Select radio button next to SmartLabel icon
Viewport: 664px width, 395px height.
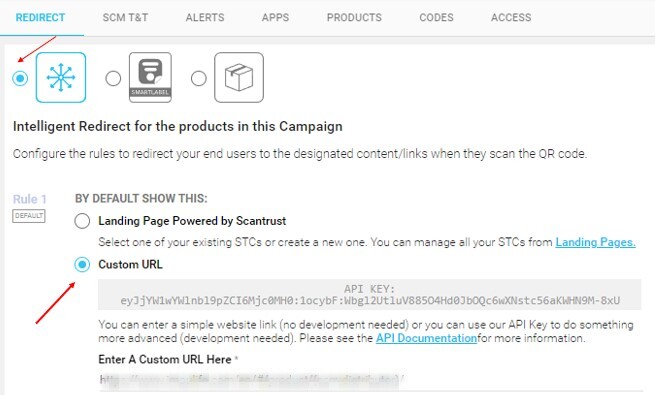(113, 78)
